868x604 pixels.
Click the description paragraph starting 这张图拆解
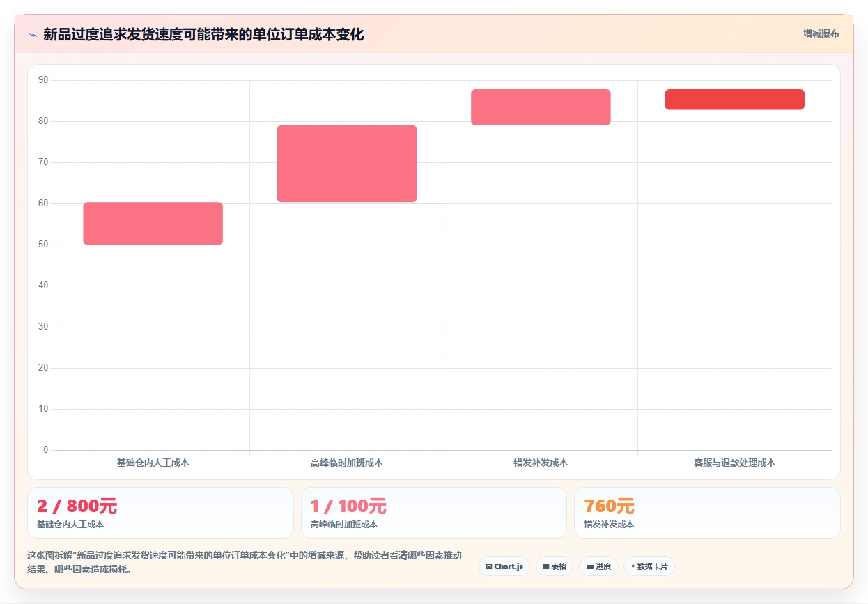pos(245,562)
